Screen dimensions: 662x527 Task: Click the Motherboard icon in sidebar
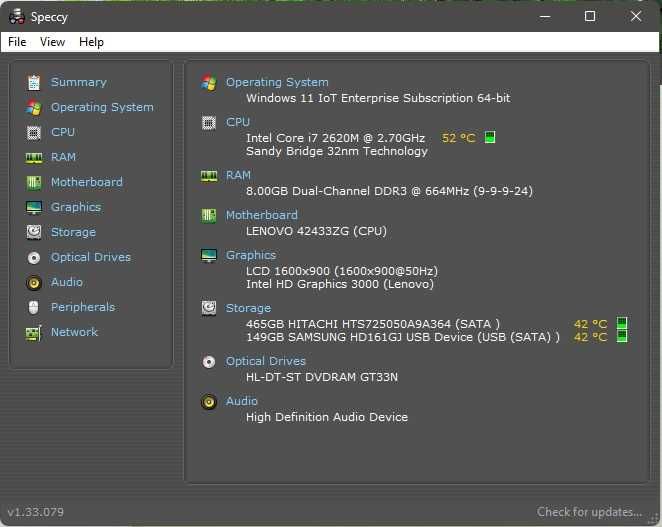[34, 182]
